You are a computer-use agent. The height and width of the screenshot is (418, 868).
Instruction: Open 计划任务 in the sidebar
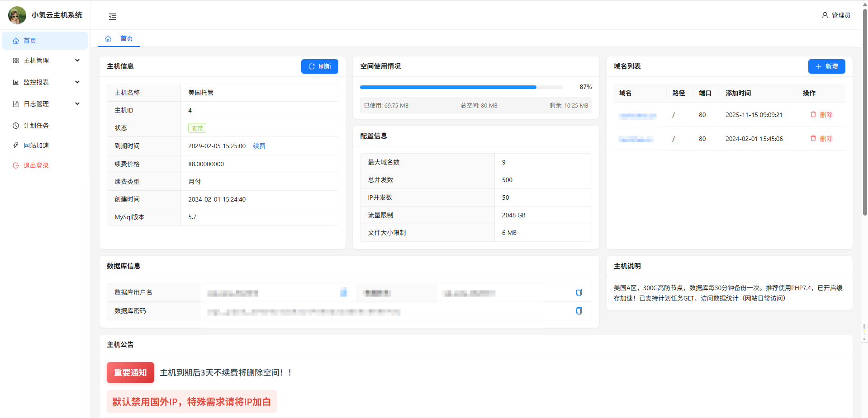(x=36, y=126)
